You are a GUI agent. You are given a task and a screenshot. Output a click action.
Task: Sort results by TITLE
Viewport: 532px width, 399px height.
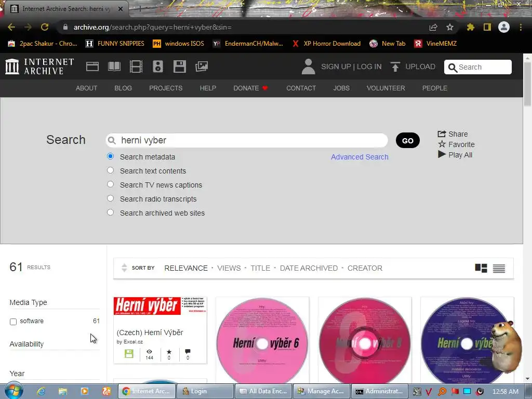pyautogui.click(x=260, y=268)
